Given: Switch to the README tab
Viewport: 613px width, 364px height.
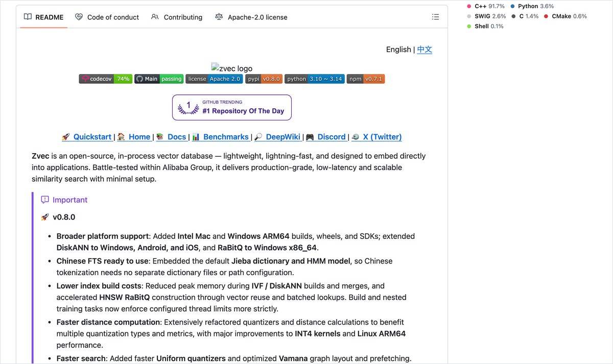Looking at the screenshot, I should (43, 17).
